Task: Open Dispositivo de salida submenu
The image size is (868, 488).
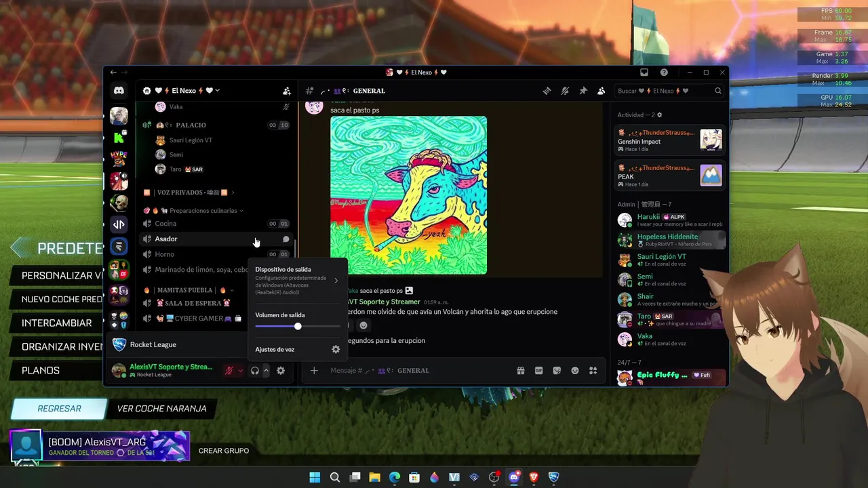Action: point(297,280)
